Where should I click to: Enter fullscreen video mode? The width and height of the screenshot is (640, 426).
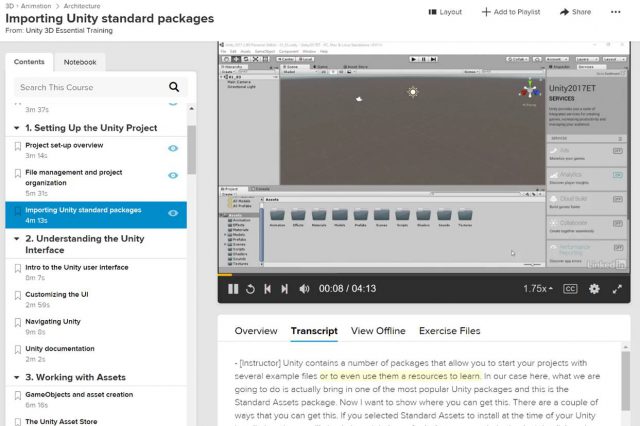click(x=617, y=289)
